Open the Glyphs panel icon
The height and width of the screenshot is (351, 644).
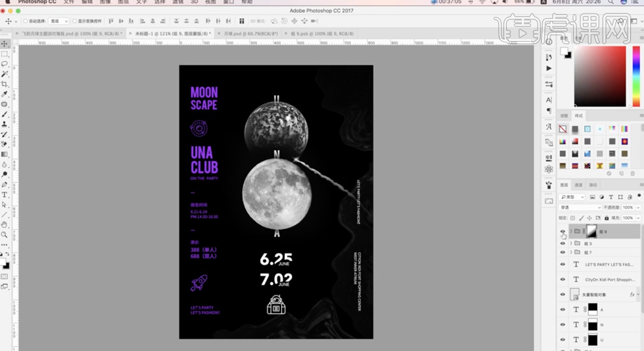click(x=549, y=127)
